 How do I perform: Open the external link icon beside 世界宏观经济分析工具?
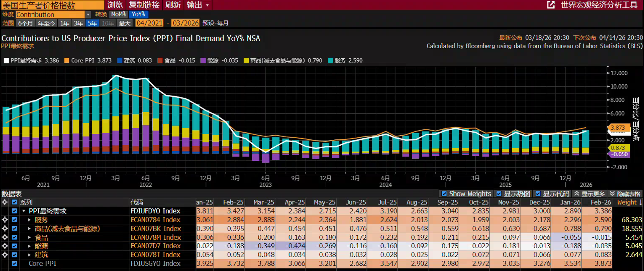551,5
